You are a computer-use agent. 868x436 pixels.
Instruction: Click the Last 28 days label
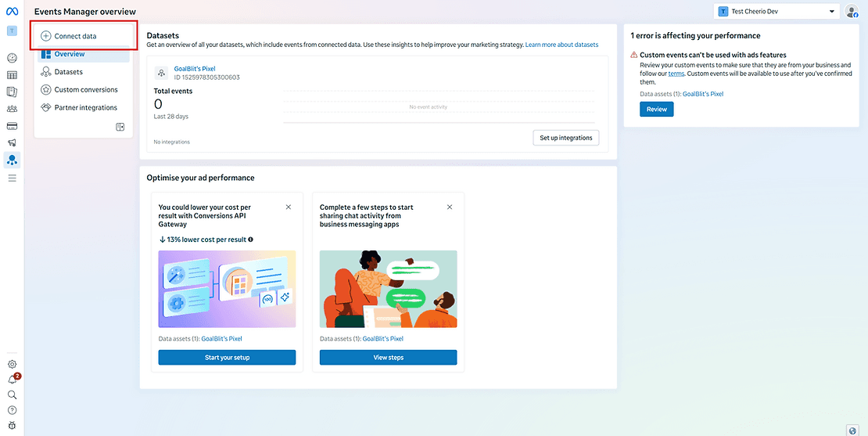[171, 117]
